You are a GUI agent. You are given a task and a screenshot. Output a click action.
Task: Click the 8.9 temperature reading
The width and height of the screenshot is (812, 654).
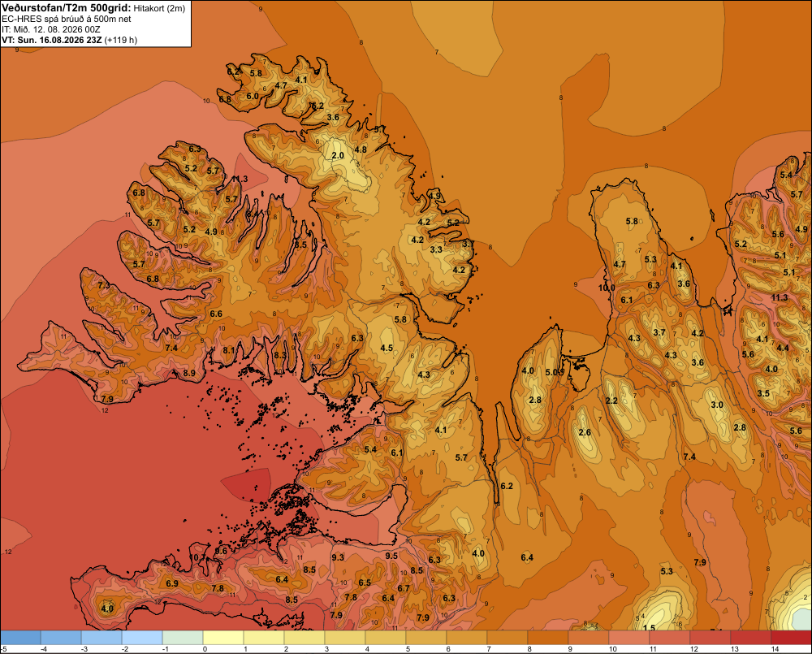(189, 373)
